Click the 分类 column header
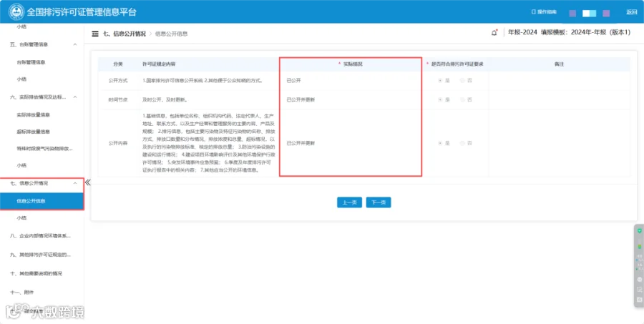644x324 pixels. pyautogui.click(x=118, y=64)
